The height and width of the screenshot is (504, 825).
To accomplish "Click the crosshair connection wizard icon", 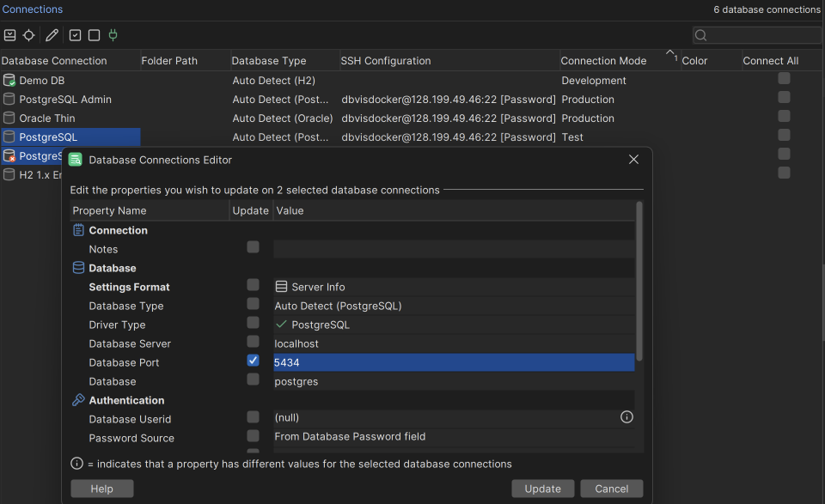I will 29,35.
